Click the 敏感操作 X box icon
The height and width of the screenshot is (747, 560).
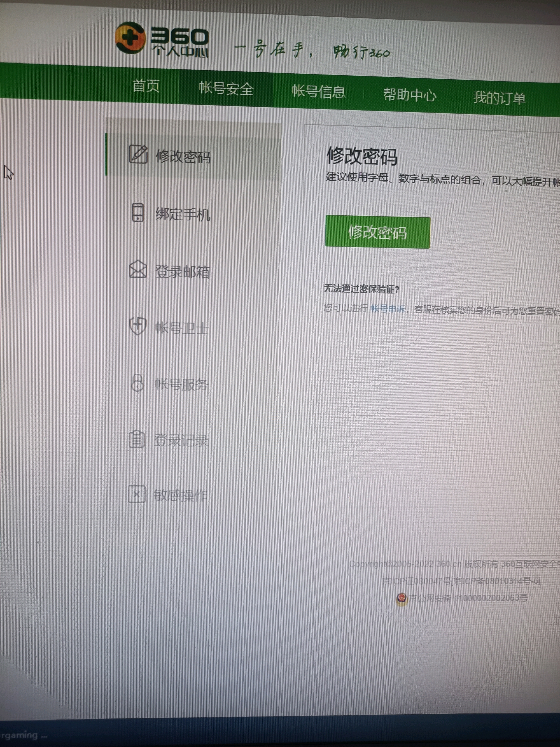pos(137,494)
